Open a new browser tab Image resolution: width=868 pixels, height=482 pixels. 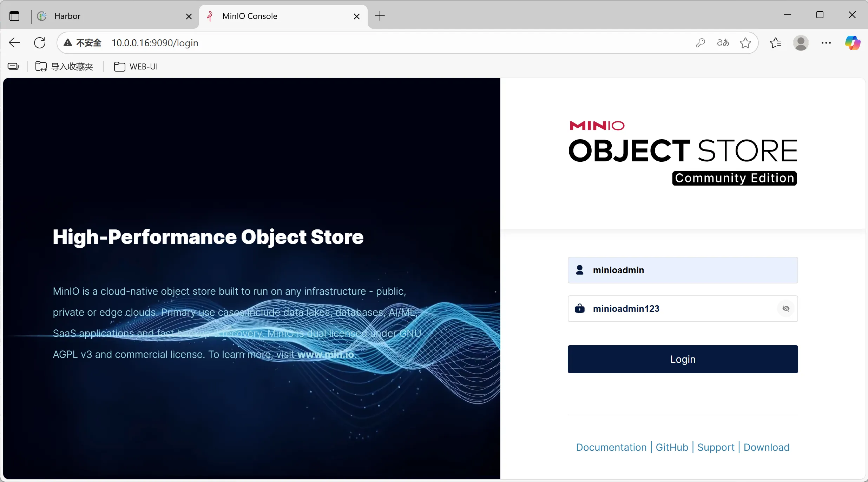[380, 16]
